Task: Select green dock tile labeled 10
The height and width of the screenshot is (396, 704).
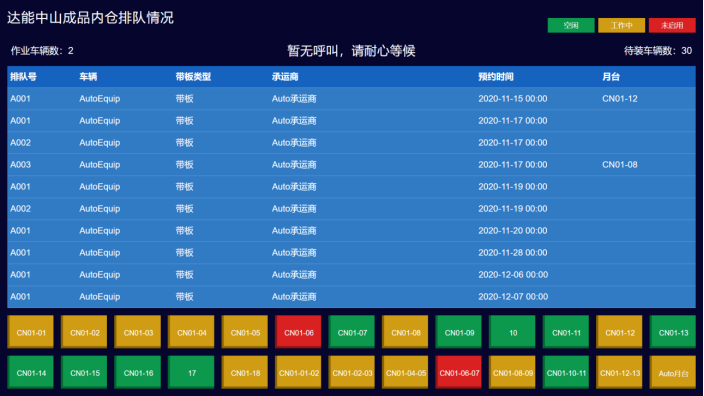Action: [x=512, y=332]
